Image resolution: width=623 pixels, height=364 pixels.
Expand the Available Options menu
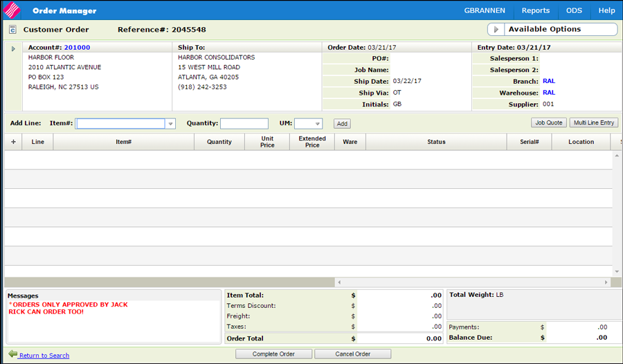tap(552, 29)
